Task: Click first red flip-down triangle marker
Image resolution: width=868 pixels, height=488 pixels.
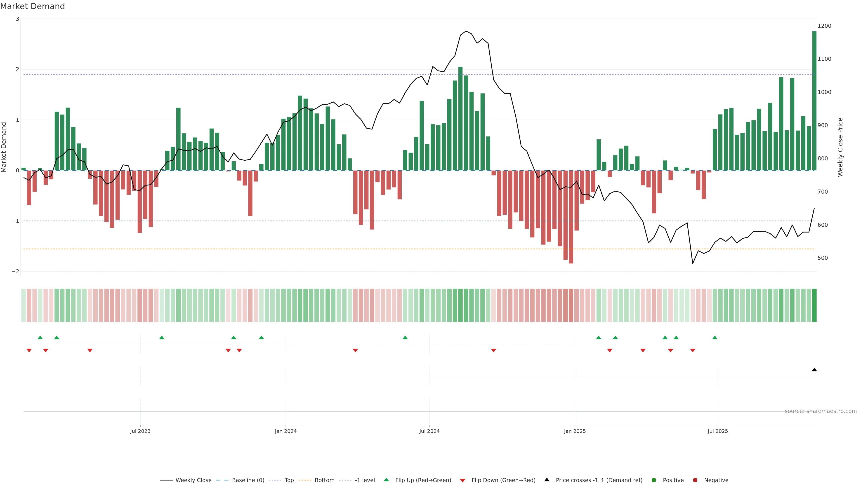Action: click(29, 351)
